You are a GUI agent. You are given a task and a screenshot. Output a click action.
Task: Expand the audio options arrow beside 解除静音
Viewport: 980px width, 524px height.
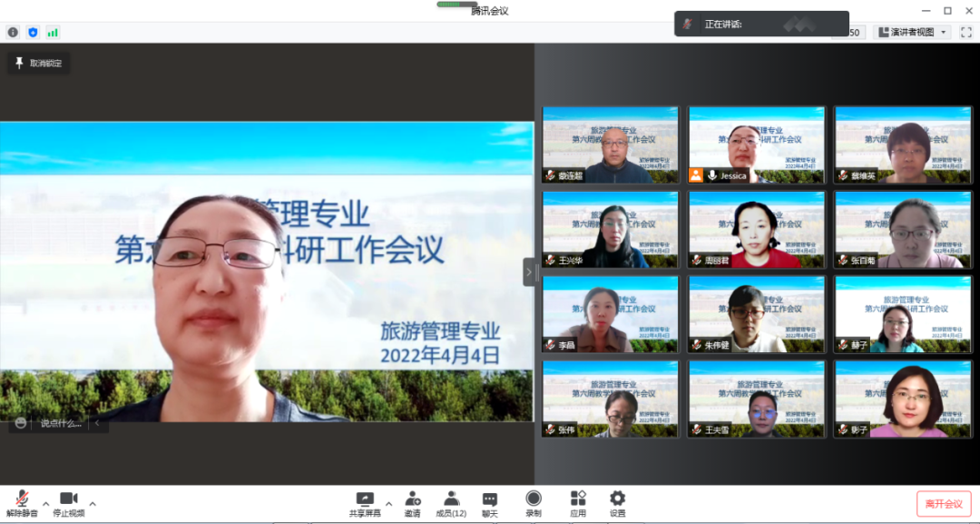[x=46, y=503]
